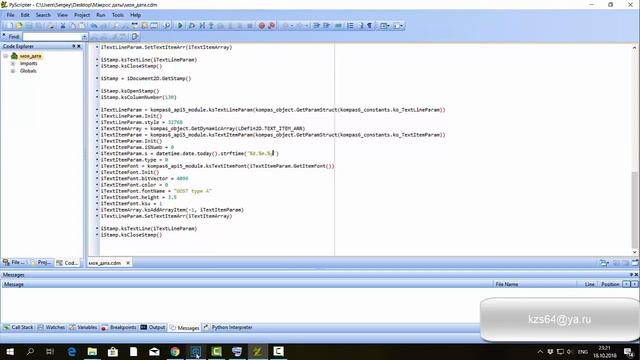This screenshot has height=360, width=640.
Task: Click the Open file toolbar icon
Action: (19, 26)
